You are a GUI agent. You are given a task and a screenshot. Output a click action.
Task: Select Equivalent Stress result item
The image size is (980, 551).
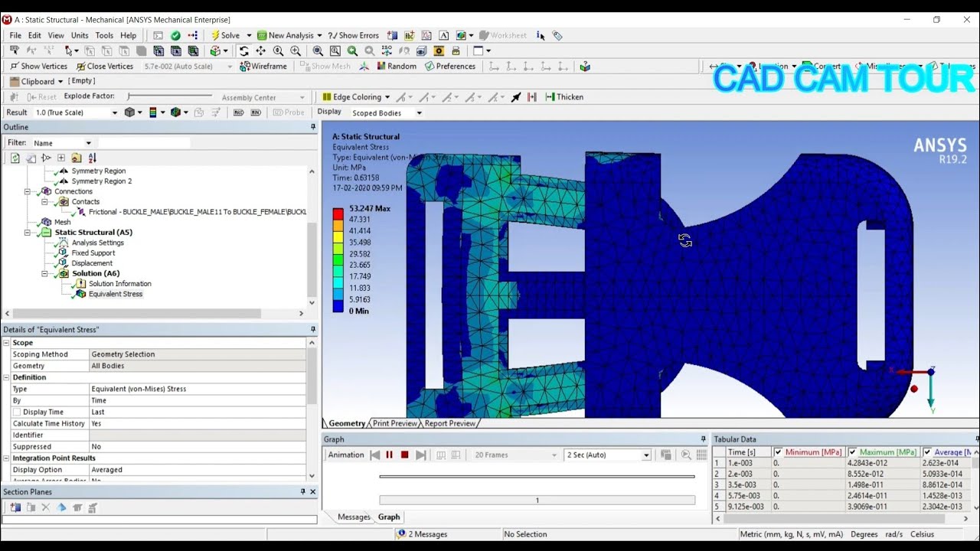coord(116,294)
